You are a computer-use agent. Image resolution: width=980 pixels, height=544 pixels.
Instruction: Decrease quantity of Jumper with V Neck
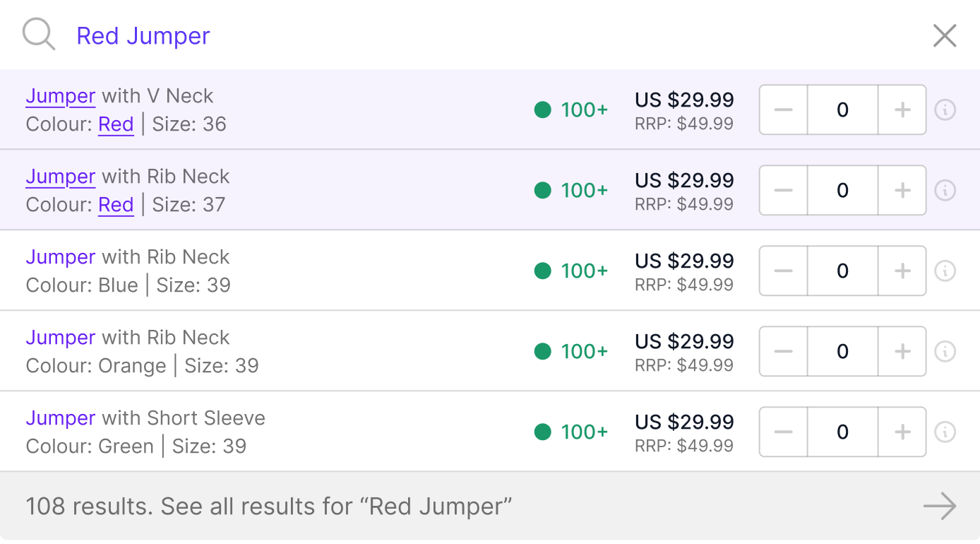click(x=784, y=110)
